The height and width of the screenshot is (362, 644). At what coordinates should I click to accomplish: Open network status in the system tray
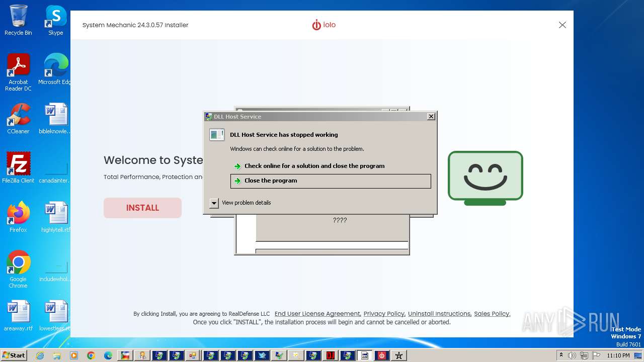[584, 355]
